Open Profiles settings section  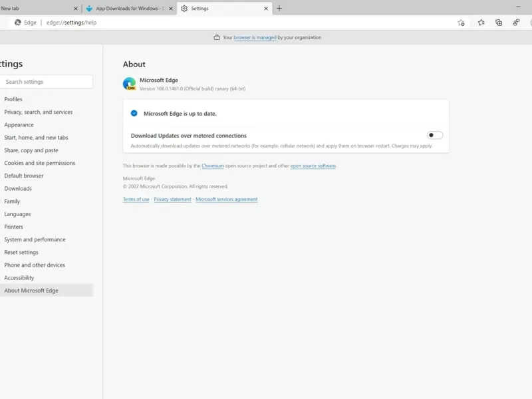13,99
